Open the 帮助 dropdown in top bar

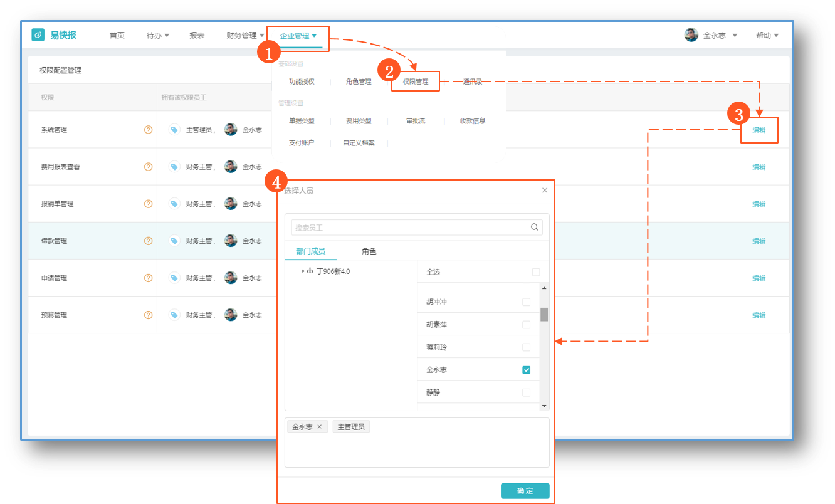pos(767,36)
